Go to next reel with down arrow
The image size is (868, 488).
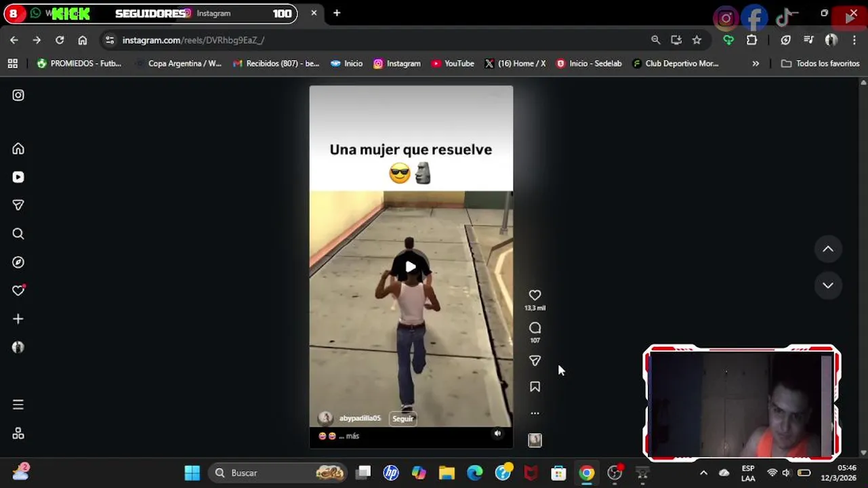click(x=828, y=285)
